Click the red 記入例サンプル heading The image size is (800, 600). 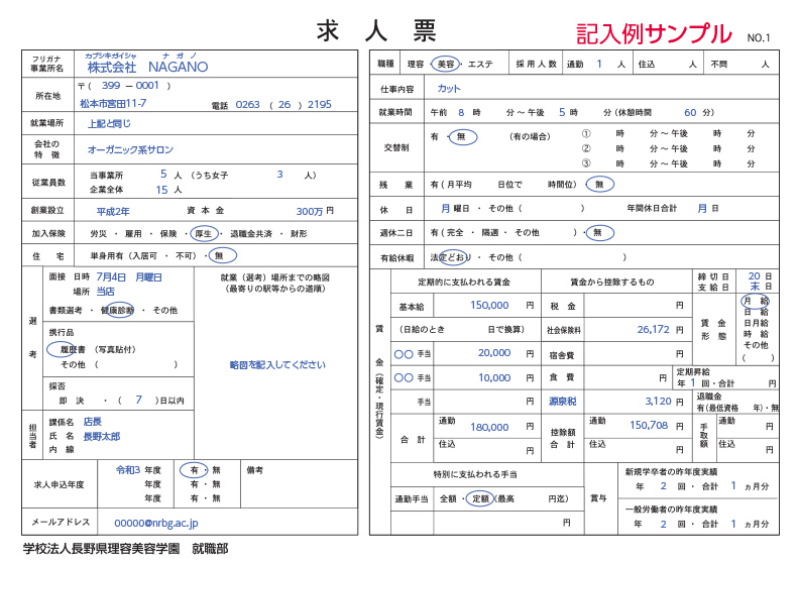(653, 34)
